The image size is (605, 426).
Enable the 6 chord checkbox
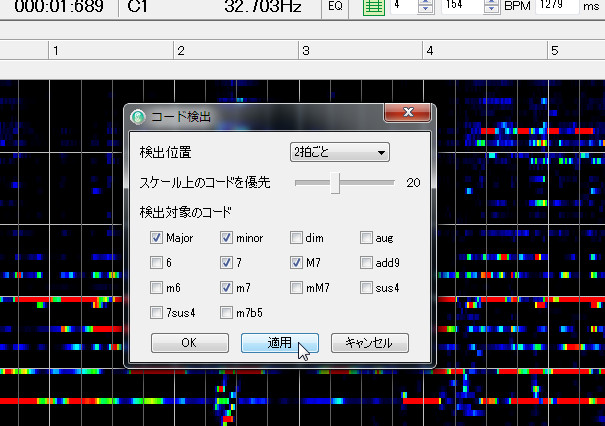pyautogui.click(x=156, y=263)
